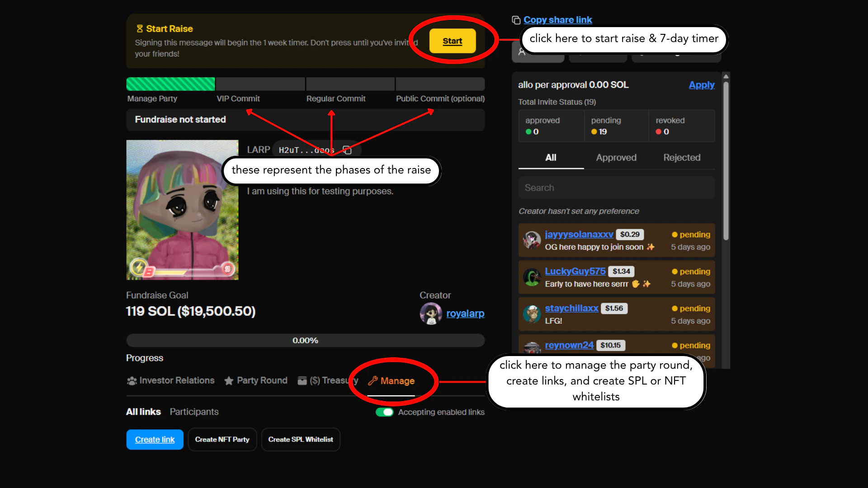Click the 0.00% fundraise progress bar
This screenshot has width=868, height=488.
coord(305,340)
